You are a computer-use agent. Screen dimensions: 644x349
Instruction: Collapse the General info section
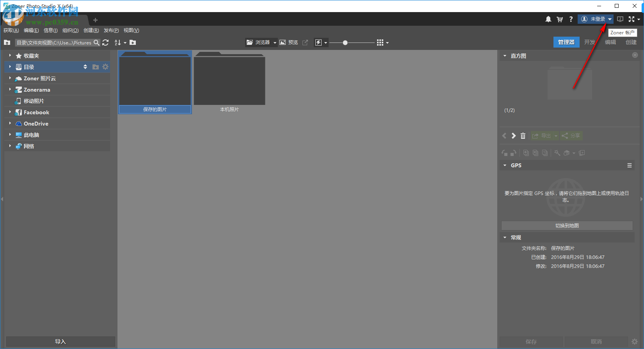pos(505,237)
